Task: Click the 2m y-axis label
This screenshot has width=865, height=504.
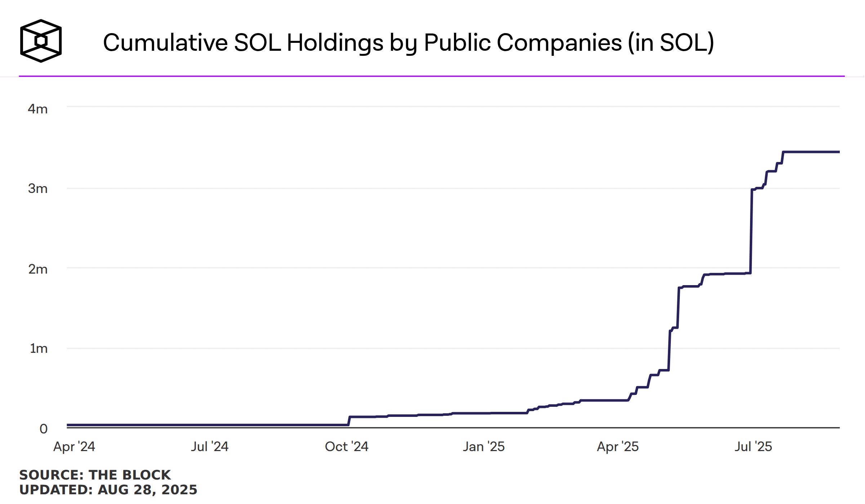Action: coord(38,269)
